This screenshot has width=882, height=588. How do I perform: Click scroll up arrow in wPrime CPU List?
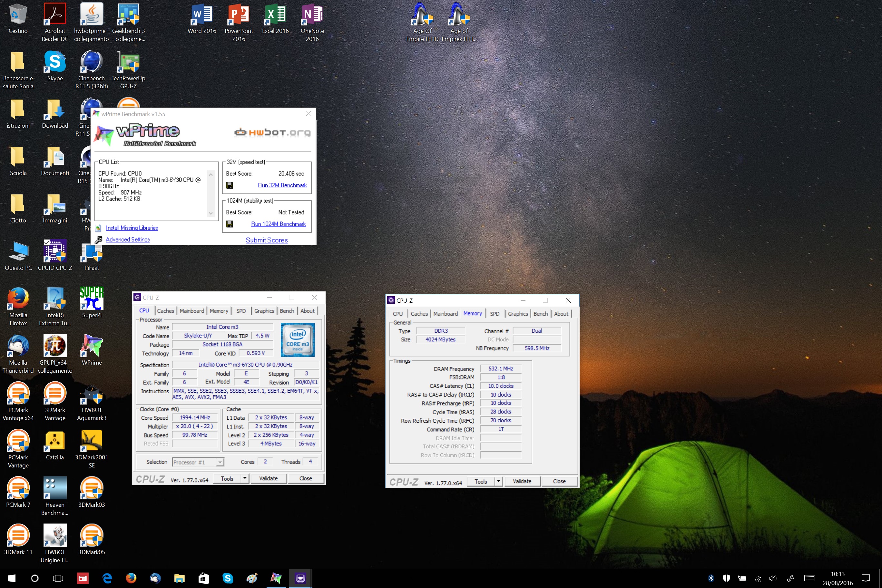pos(211,174)
